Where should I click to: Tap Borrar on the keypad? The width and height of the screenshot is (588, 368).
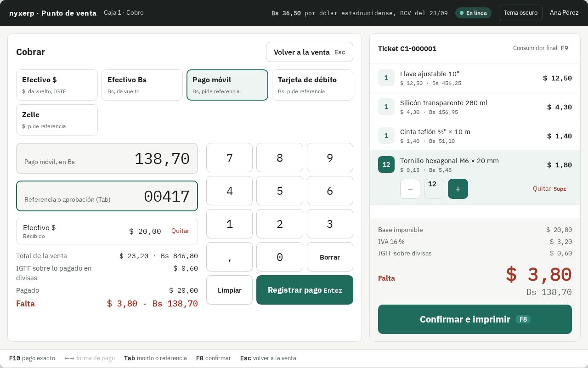tap(330, 257)
